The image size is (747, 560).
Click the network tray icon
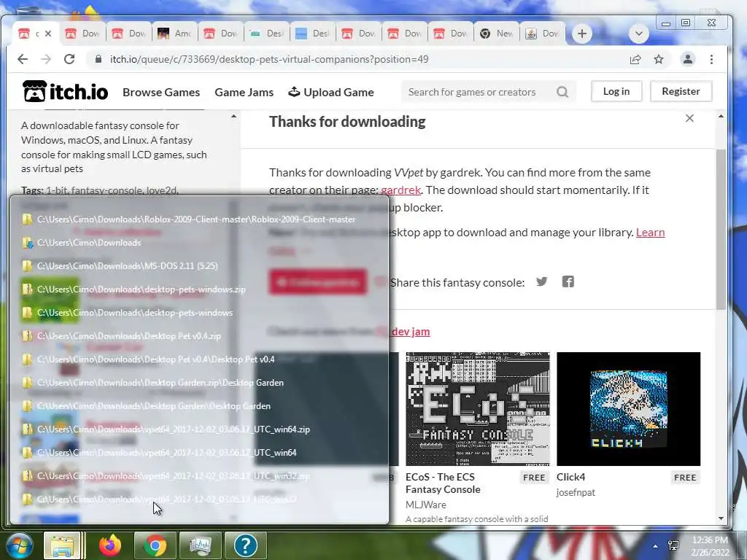point(673,545)
